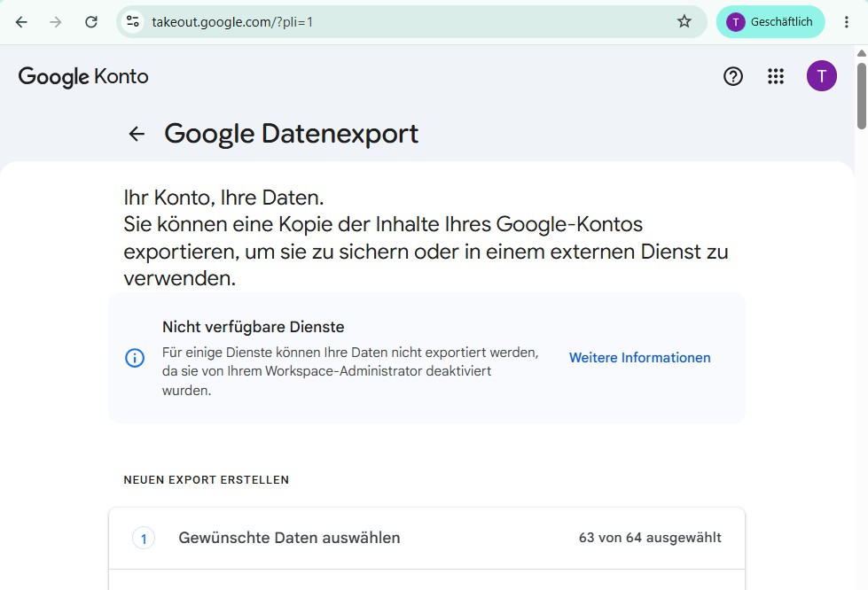Click the info icon in unavailable services notice
This screenshot has height=590, width=868.
pos(135,358)
